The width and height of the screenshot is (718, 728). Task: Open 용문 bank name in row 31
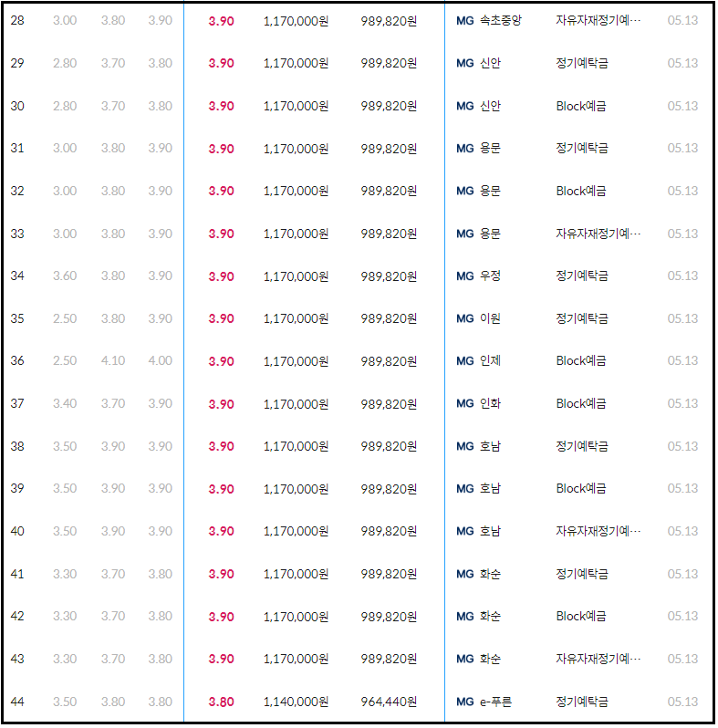pos(491,148)
